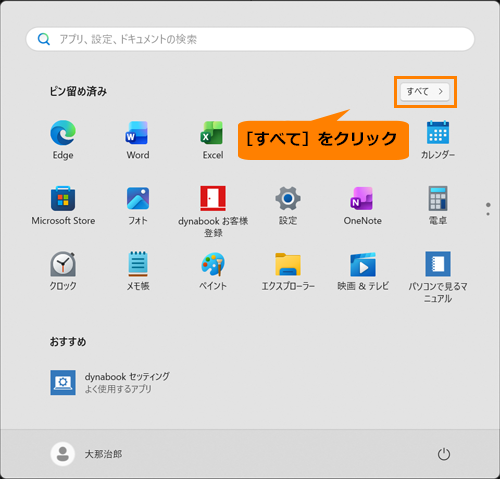Open the ペイント paint app
Screen dimensions: 500x479
click(x=213, y=264)
